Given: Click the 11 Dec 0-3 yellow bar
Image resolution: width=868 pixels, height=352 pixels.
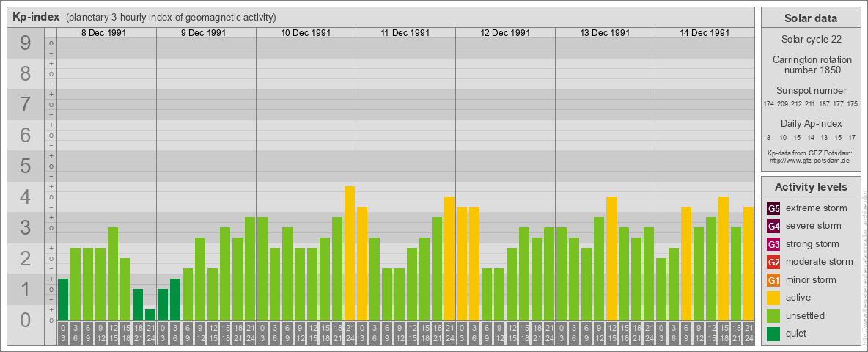Looking at the screenshot, I should point(362,263).
